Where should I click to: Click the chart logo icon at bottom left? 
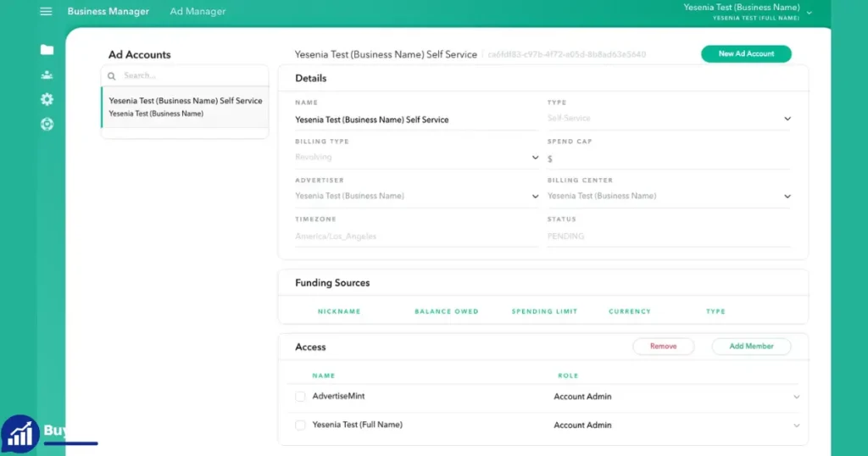[x=20, y=435]
